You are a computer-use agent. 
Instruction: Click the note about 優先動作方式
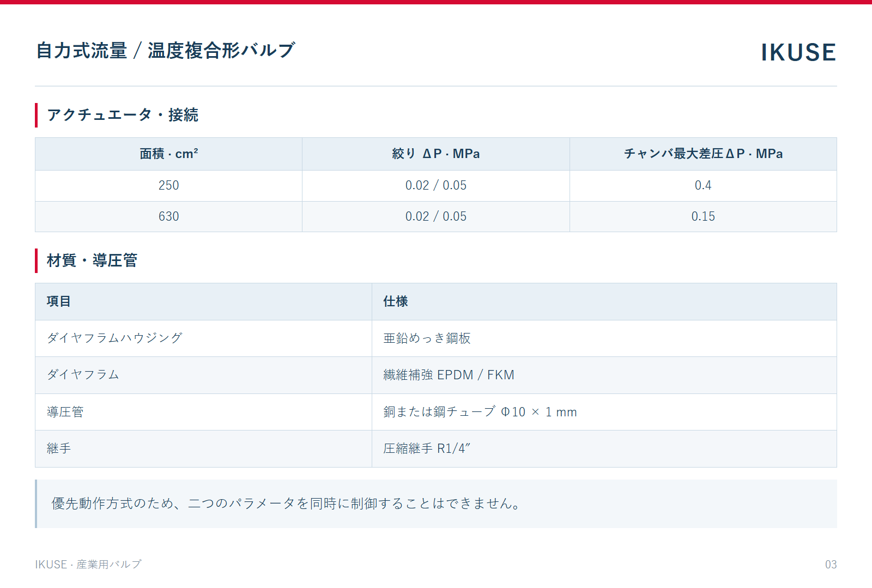(436, 504)
